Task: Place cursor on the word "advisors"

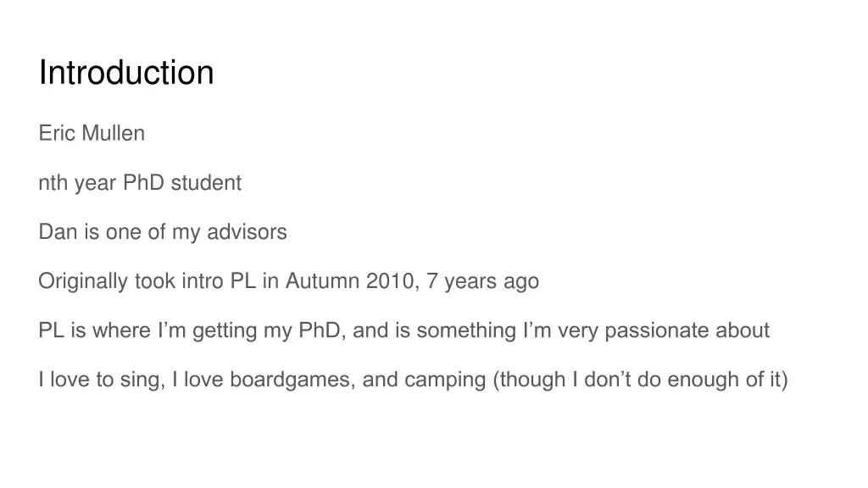Action: click(252, 232)
